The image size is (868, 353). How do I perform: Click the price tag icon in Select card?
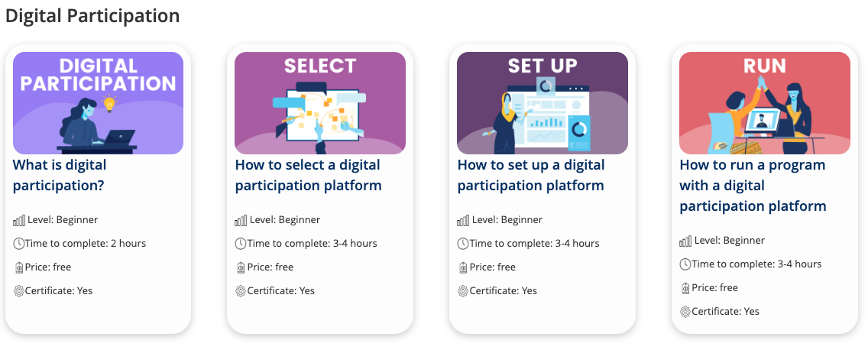pyautogui.click(x=241, y=267)
